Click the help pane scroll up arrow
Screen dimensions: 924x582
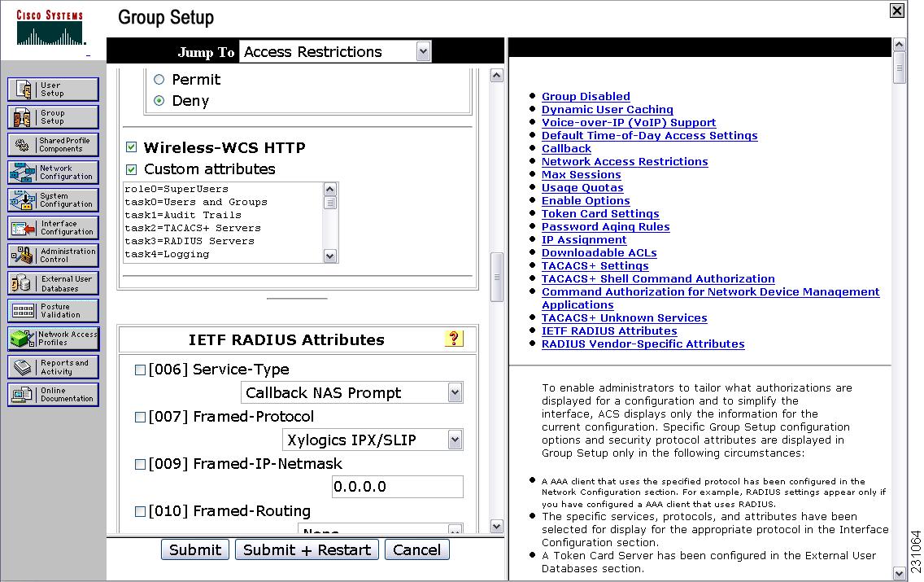900,45
